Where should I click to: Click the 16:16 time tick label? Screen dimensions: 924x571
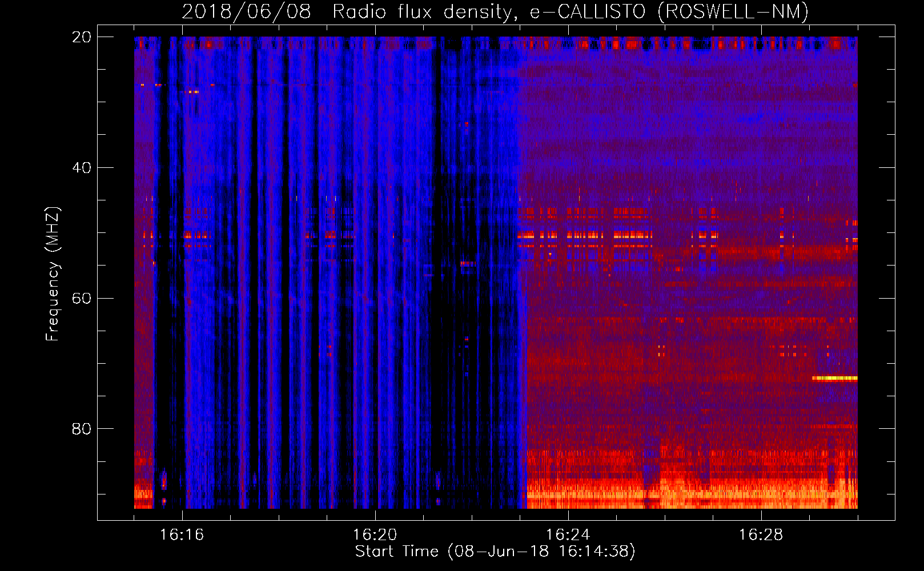[x=182, y=534]
